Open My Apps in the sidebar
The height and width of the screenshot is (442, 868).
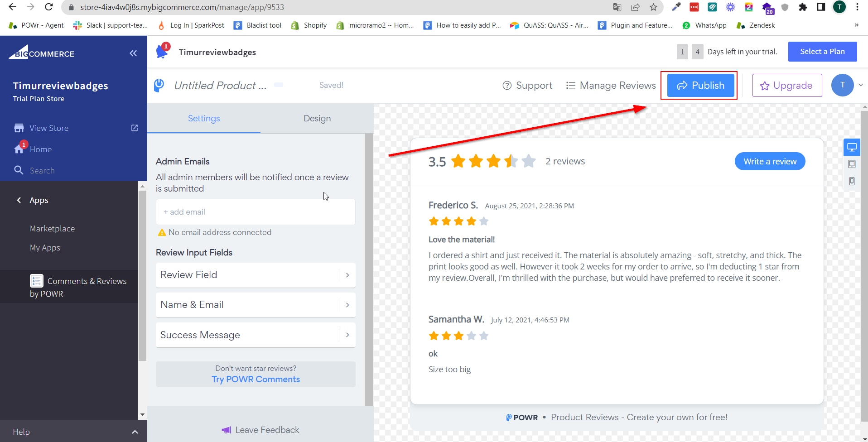45,248
